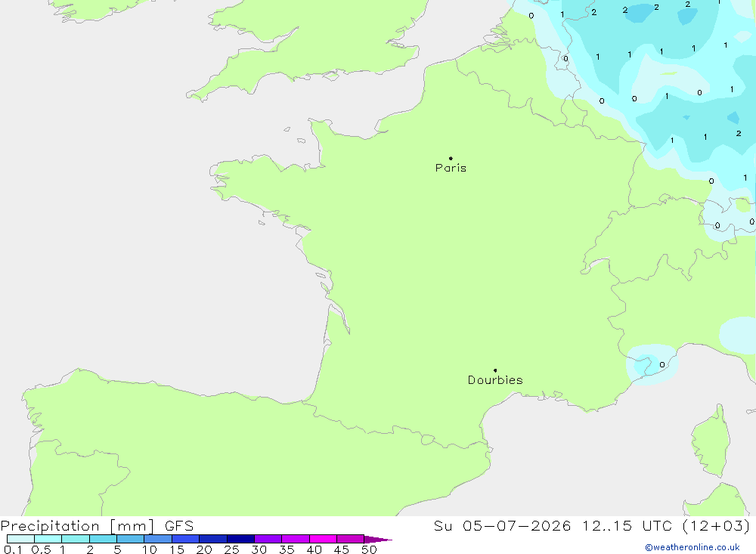Click the legend value label '0.1'

click(x=13, y=549)
